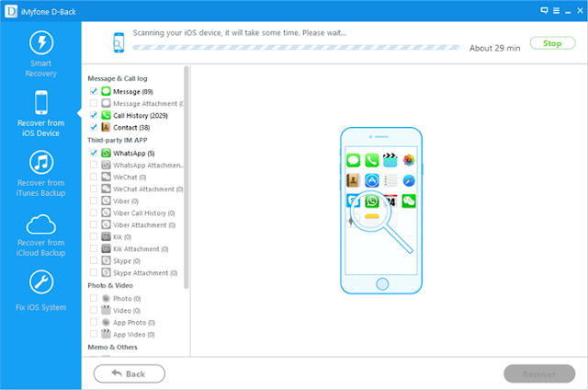Enable the WeChat (0) checkbox
The width and height of the screenshot is (588, 390).
pyautogui.click(x=94, y=177)
